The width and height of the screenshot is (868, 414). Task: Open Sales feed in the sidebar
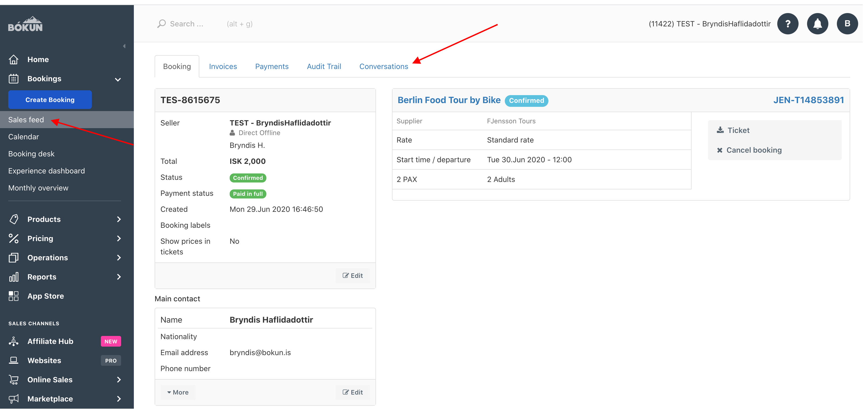click(x=67, y=120)
